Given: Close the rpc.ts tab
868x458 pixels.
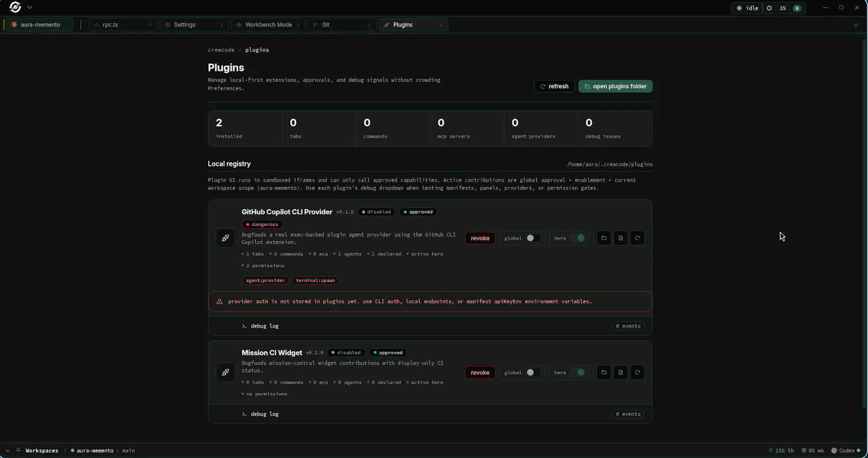Looking at the screenshot, I should [x=150, y=25].
